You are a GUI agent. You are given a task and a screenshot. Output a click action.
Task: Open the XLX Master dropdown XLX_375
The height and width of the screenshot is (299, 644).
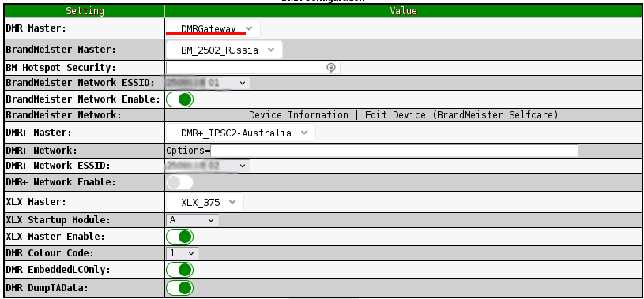pyautogui.click(x=205, y=202)
